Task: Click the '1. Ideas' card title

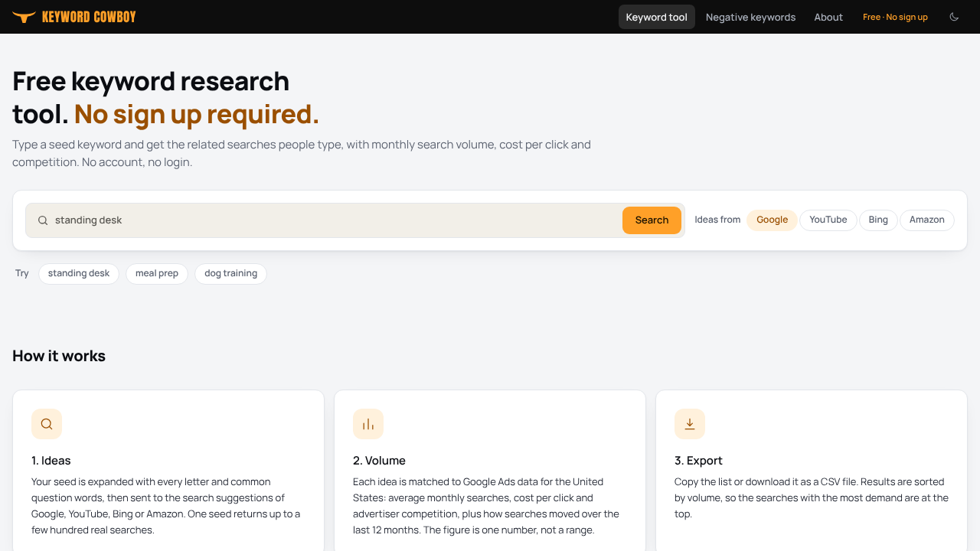Action: point(51,461)
